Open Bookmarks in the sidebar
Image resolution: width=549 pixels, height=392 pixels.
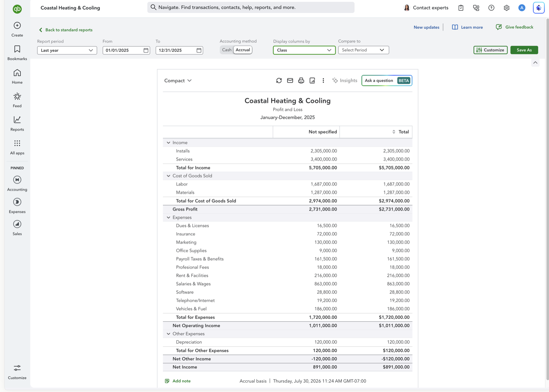(17, 53)
